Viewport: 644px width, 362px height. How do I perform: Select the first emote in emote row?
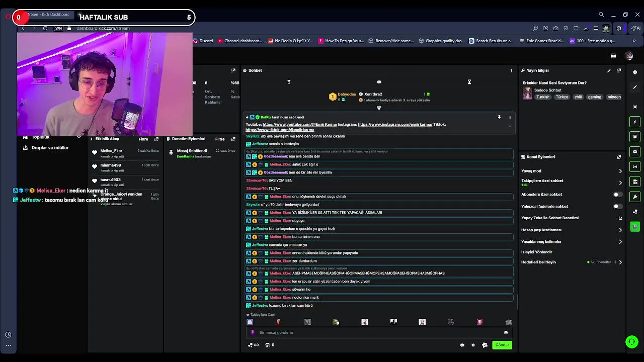point(250,322)
